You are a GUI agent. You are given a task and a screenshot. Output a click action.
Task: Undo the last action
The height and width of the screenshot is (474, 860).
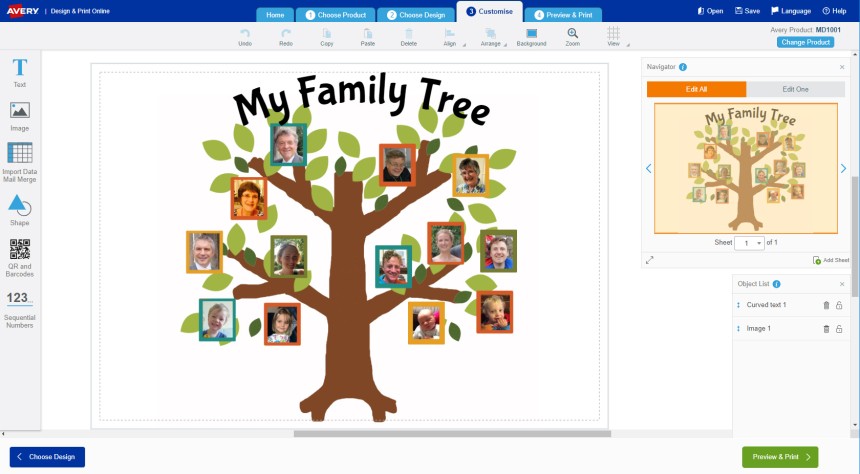245,37
